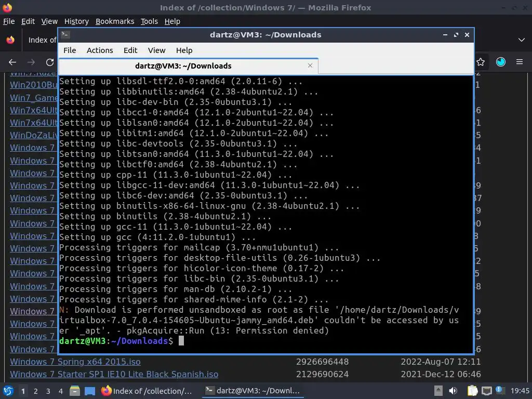This screenshot has width=532, height=399.
Task: Switch to Firefox Index of /collection taskbar entry
Action: pyautogui.click(x=147, y=391)
